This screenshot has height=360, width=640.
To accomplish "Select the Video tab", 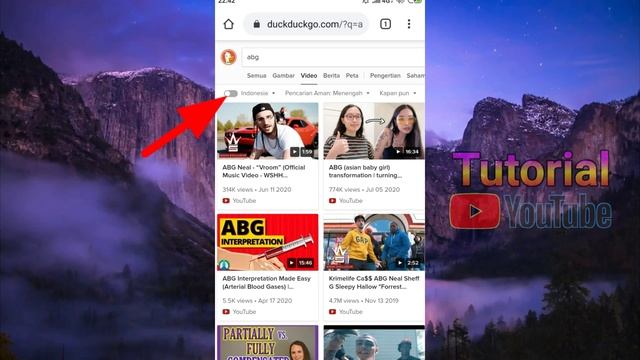I will pyautogui.click(x=309, y=76).
